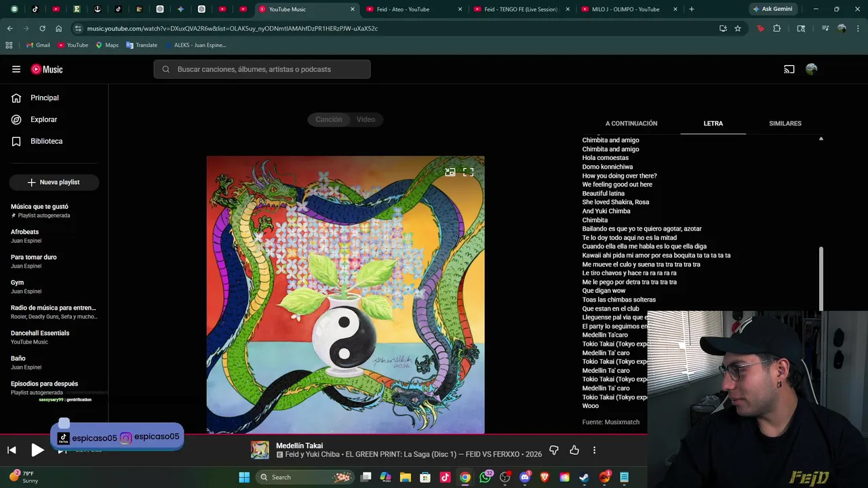Switch to Canción mode
This screenshot has width=868, height=488.
(329, 119)
